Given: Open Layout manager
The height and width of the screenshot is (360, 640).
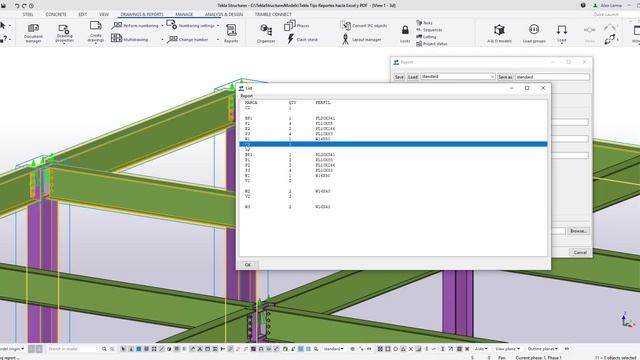Looking at the screenshot, I should 361,39.
